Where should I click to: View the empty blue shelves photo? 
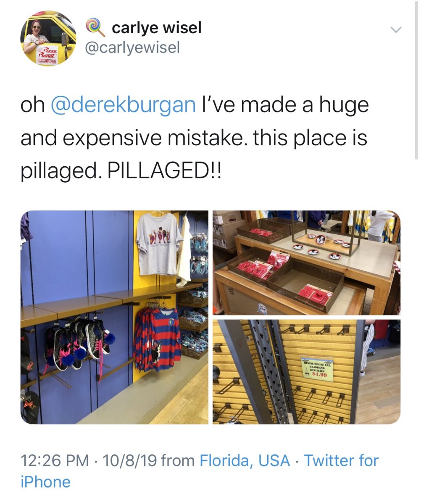coord(114,317)
